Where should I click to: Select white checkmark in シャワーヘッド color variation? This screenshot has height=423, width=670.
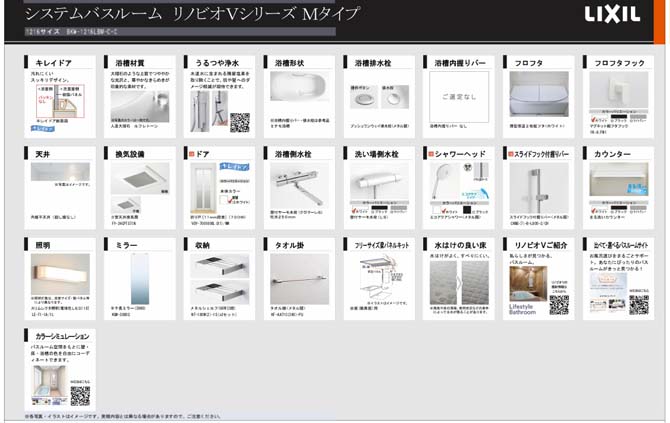[x=444, y=210]
